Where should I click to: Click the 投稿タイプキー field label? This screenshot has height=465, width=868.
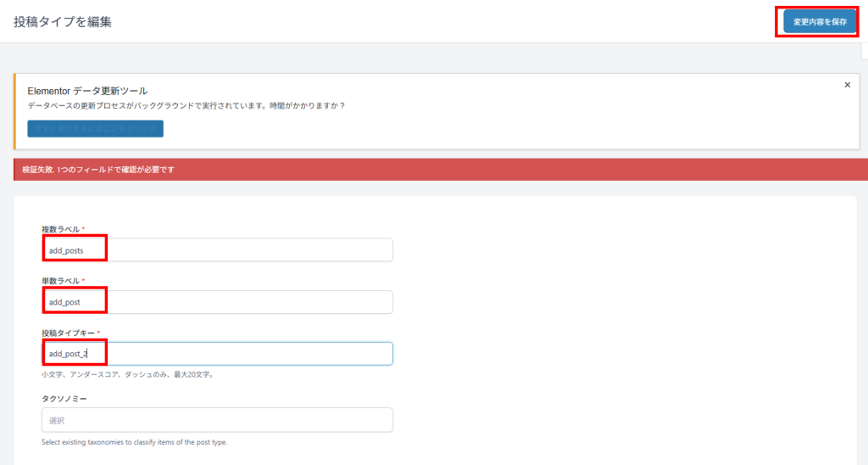(68, 333)
